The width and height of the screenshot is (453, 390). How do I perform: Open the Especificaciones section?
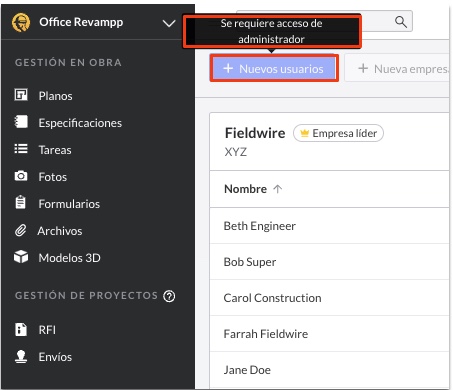tap(80, 123)
